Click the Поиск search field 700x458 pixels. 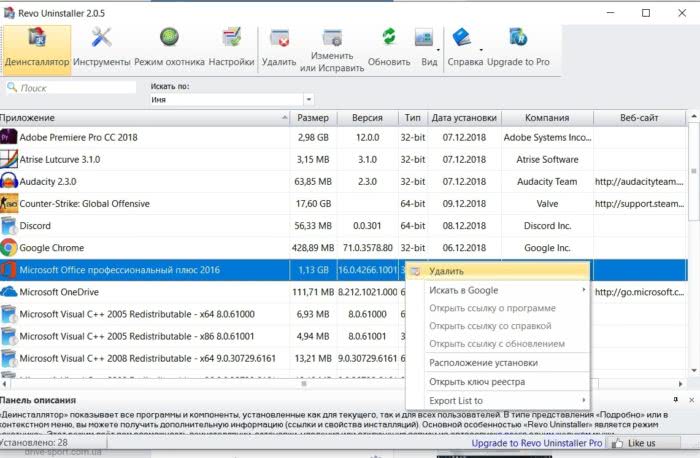click(x=71, y=88)
